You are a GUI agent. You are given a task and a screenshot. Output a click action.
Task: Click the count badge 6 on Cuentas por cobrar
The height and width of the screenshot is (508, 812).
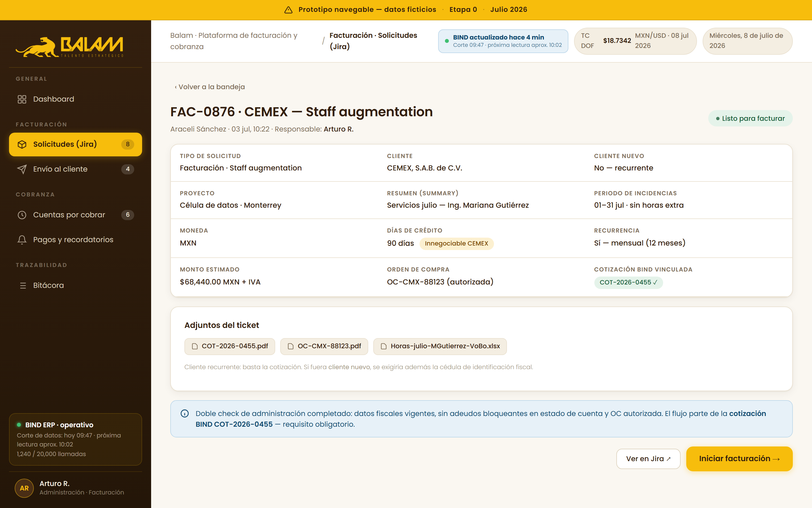coord(127,215)
